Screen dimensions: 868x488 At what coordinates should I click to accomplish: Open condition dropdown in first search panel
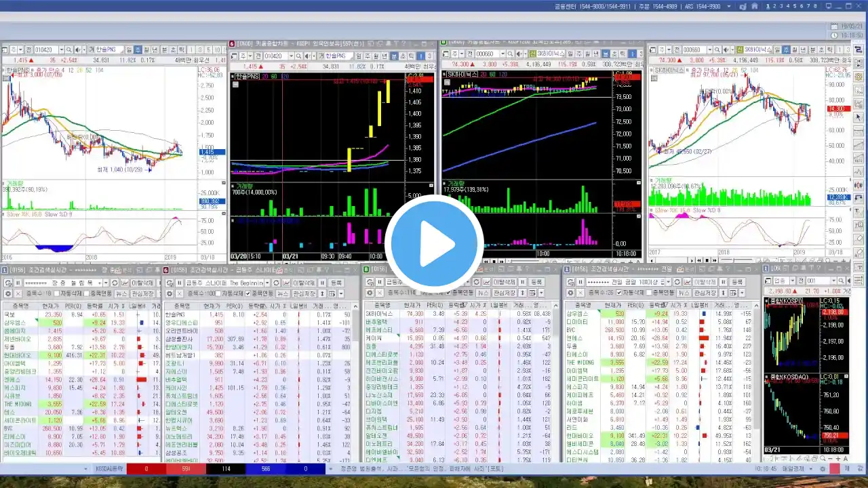106,282
